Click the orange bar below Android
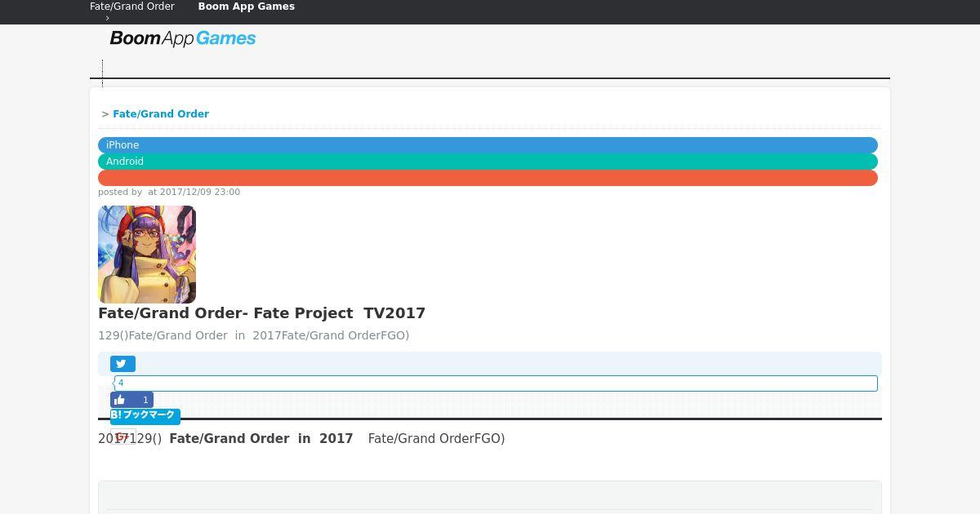The height and width of the screenshot is (514, 980). 488,178
